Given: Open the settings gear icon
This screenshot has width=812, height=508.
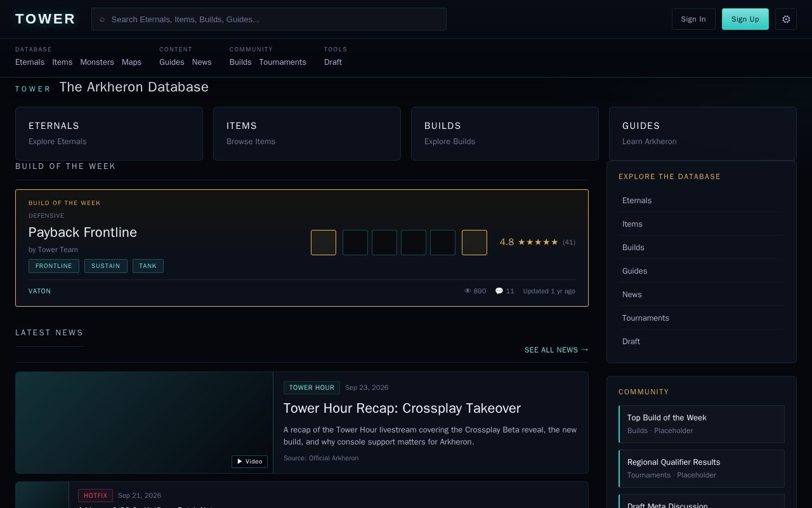Looking at the screenshot, I should pyautogui.click(x=786, y=19).
